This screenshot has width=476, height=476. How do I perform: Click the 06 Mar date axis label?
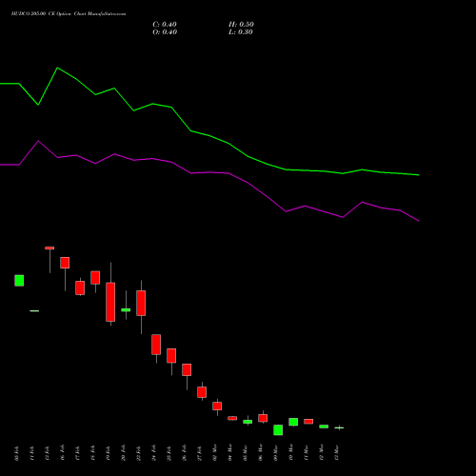pyautogui.click(x=261, y=452)
